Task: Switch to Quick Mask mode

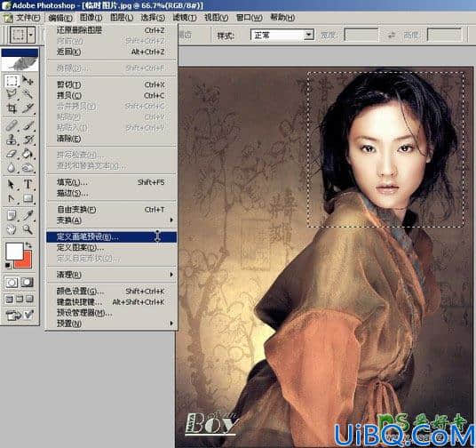Action: tap(28, 283)
